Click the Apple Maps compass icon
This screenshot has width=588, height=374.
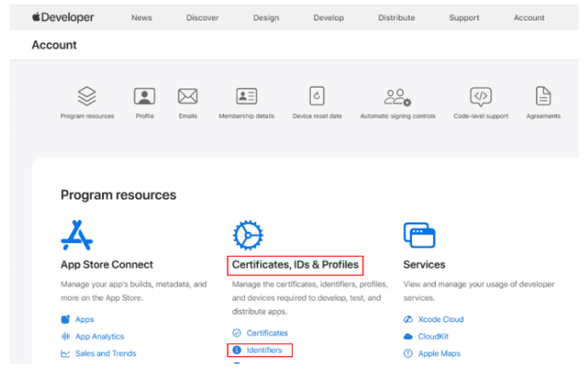[408, 353]
